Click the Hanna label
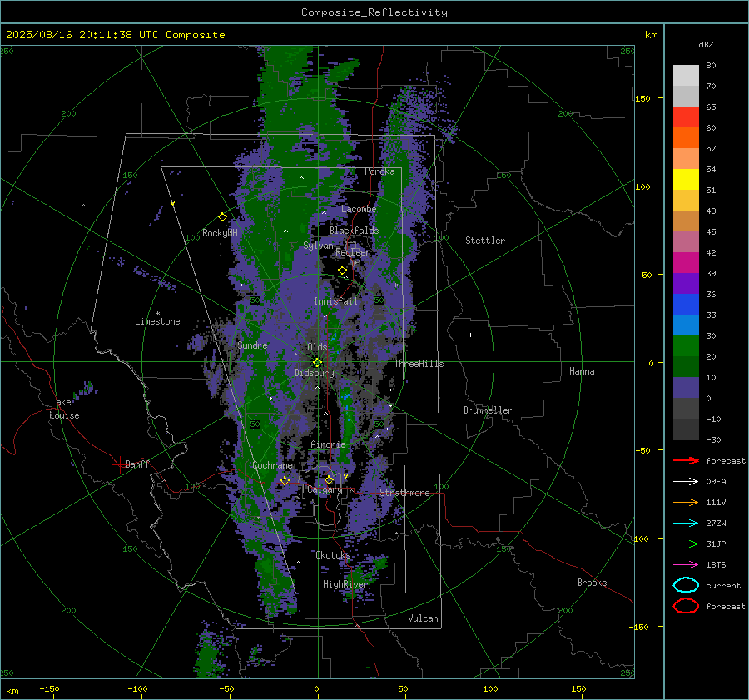Image resolution: width=749 pixels, height=700 pixels. tap(582, 371)
